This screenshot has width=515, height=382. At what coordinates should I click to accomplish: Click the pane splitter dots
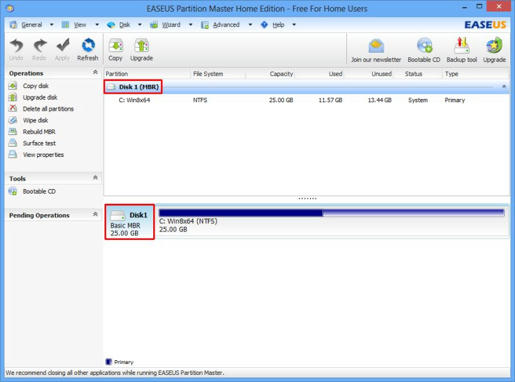pos(307,198)
